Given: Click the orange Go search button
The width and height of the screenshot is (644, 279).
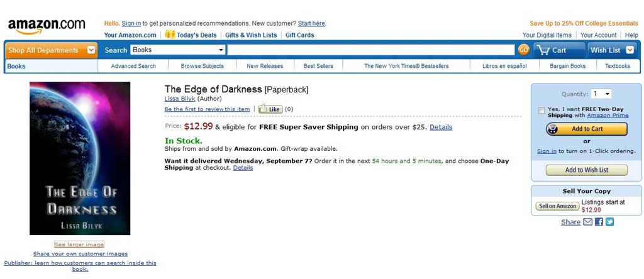Looking at the screenshot, I should 523,50.
